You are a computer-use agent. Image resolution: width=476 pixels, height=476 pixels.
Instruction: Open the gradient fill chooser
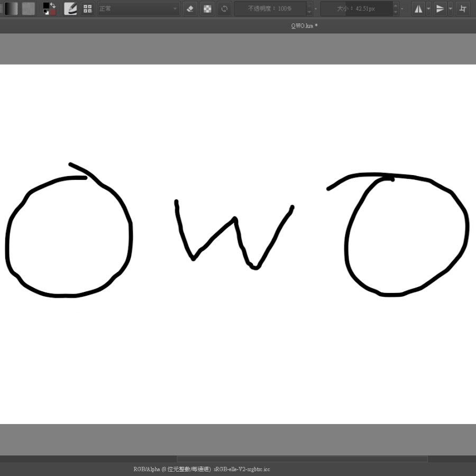click(x=11, y=8)
